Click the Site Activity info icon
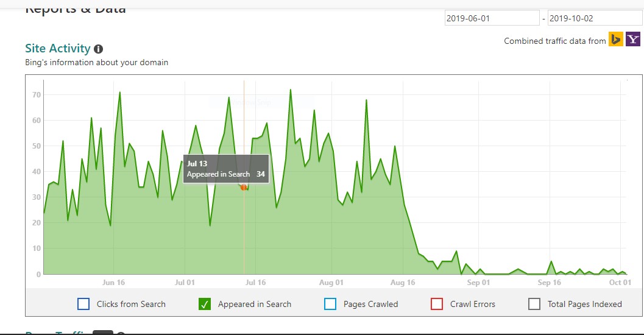 pos(98,49)
